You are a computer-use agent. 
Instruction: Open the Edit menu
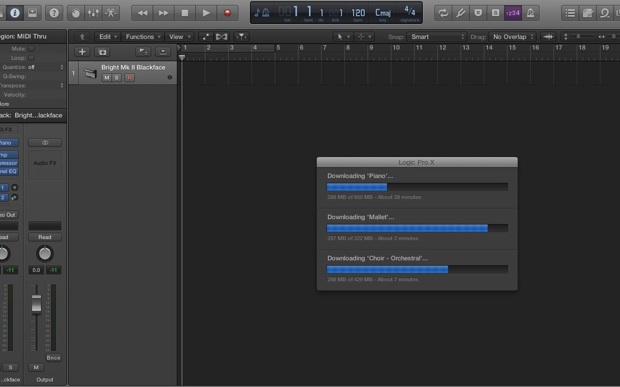[108, 37]
